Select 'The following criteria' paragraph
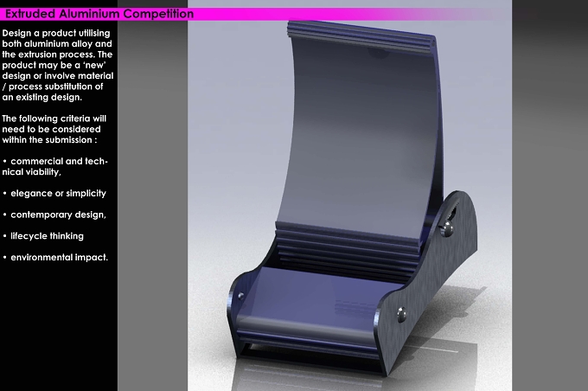The image size is (588, 391). 54,129
